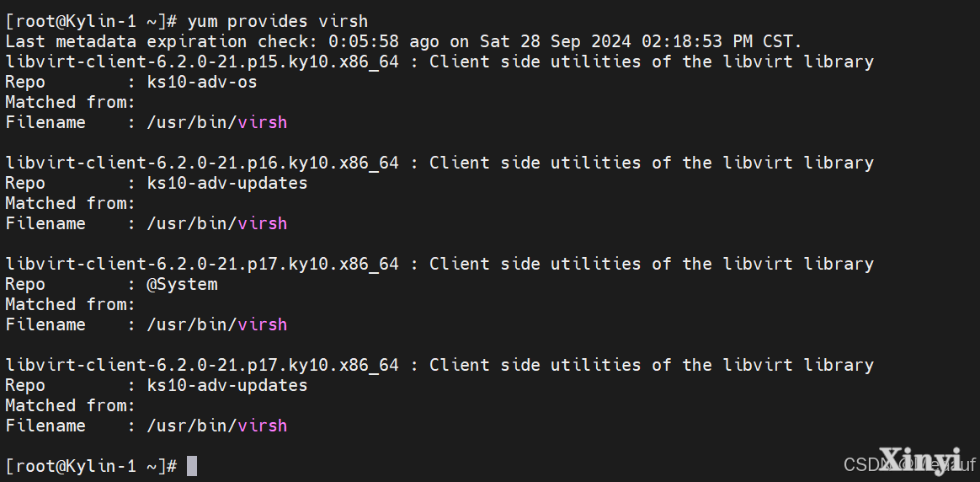
Task: Click the libvirt-client p16 package name
Action: click(x=202, y=163)
